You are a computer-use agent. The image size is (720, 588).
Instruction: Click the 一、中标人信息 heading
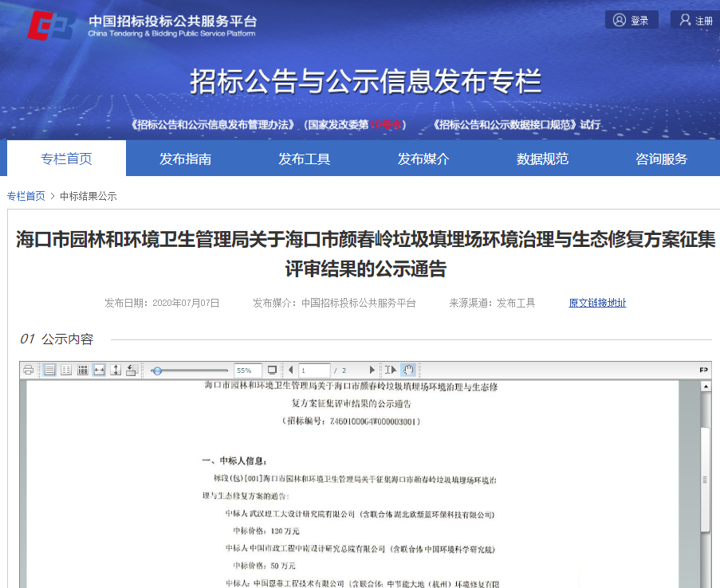click(x=234, y=461)
